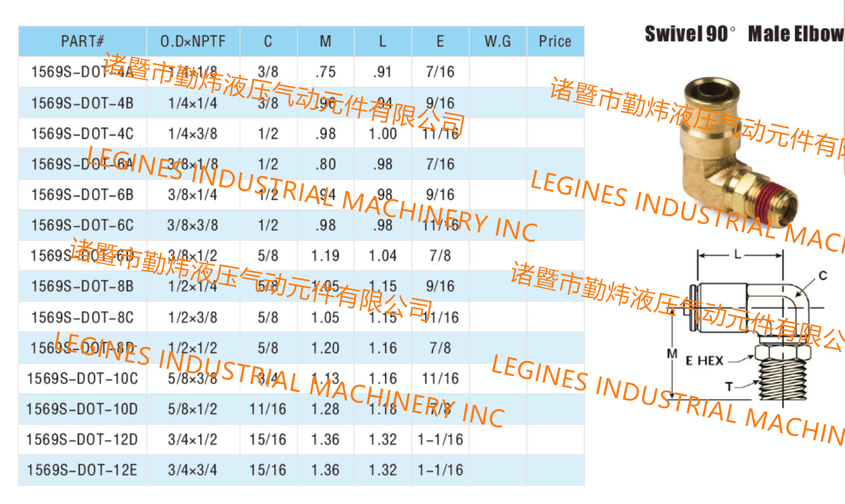Click the 3/8×1/4 size cell

(193, 195)
